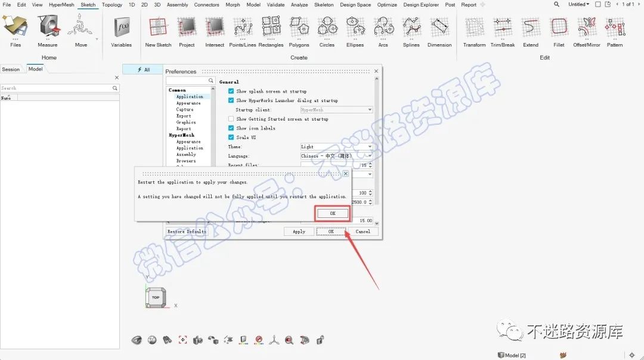
Task: Click Restore Defaults in Preferences
Action: [x=187, y=232]
